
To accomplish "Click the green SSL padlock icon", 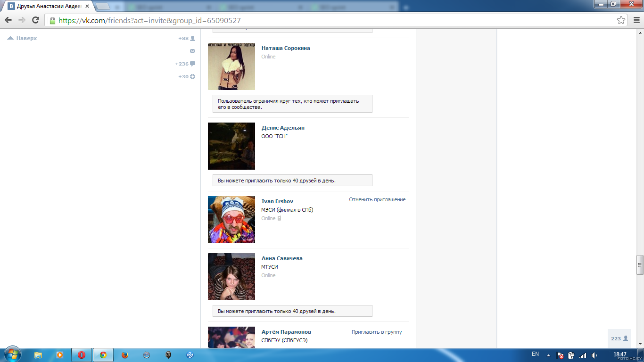I will tap(52, 20).
